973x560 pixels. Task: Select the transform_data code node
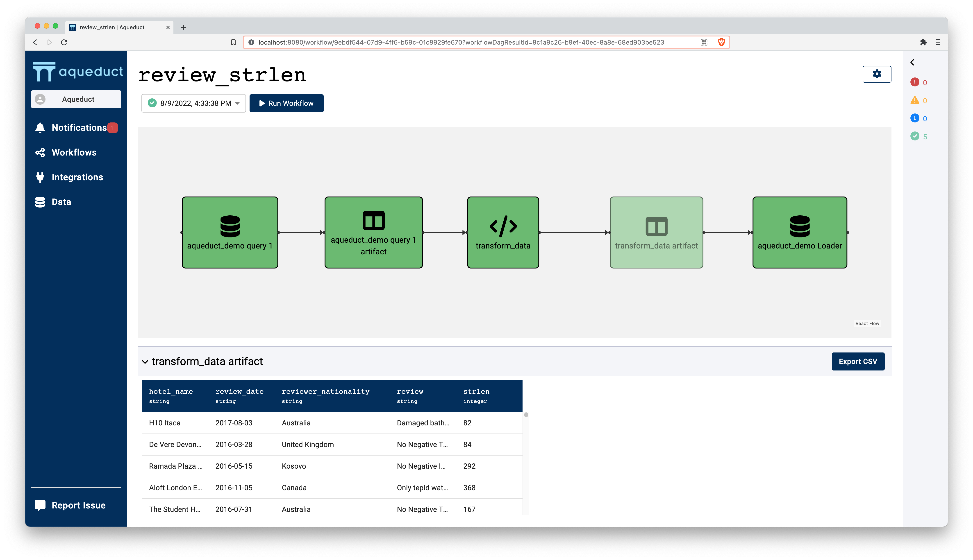(x=503, y=232)
